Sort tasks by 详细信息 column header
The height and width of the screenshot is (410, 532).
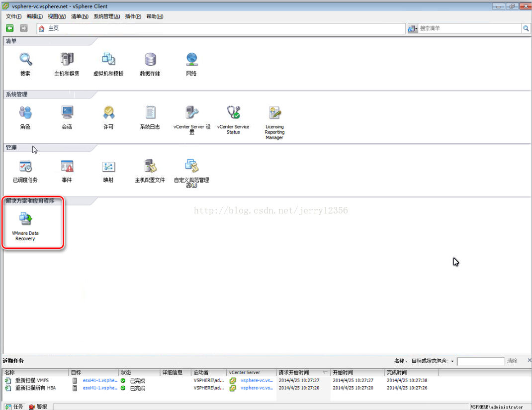coord(176,373)
